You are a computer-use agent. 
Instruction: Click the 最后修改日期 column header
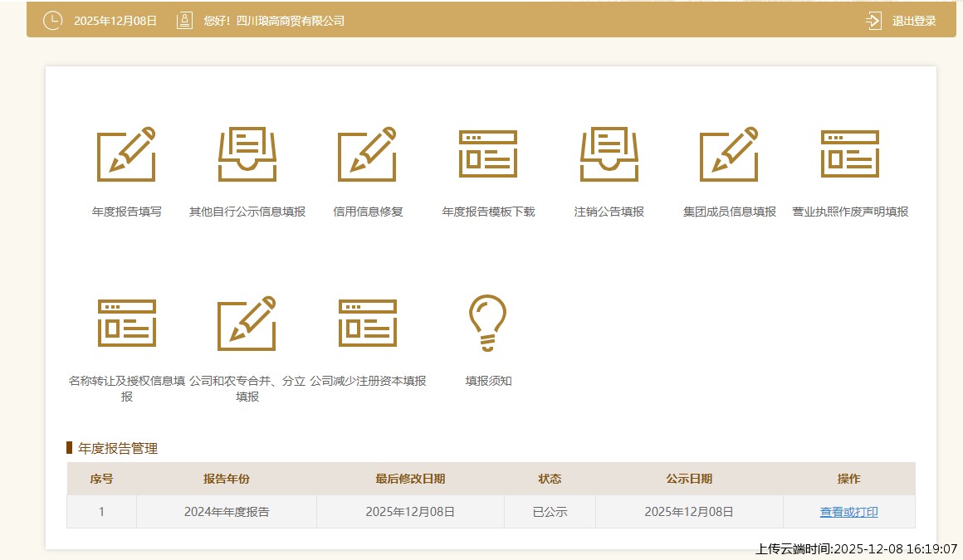tap(410, 479)
